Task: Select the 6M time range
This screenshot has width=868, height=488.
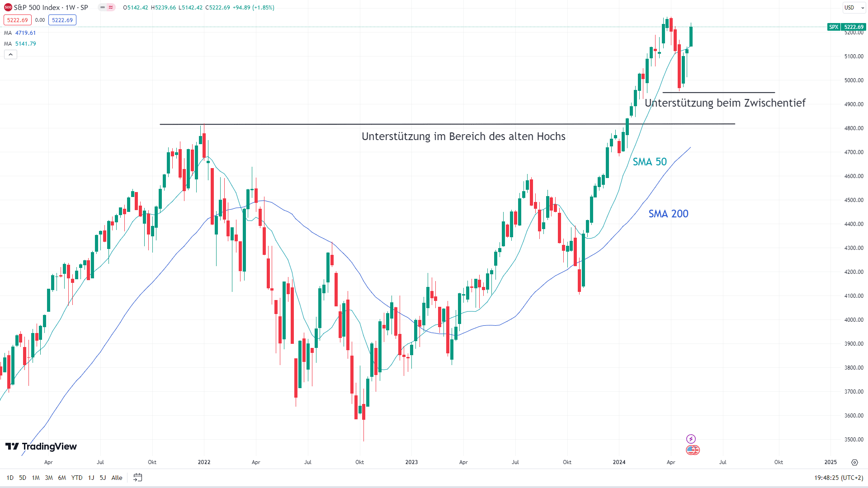Action: pos(62,478)
